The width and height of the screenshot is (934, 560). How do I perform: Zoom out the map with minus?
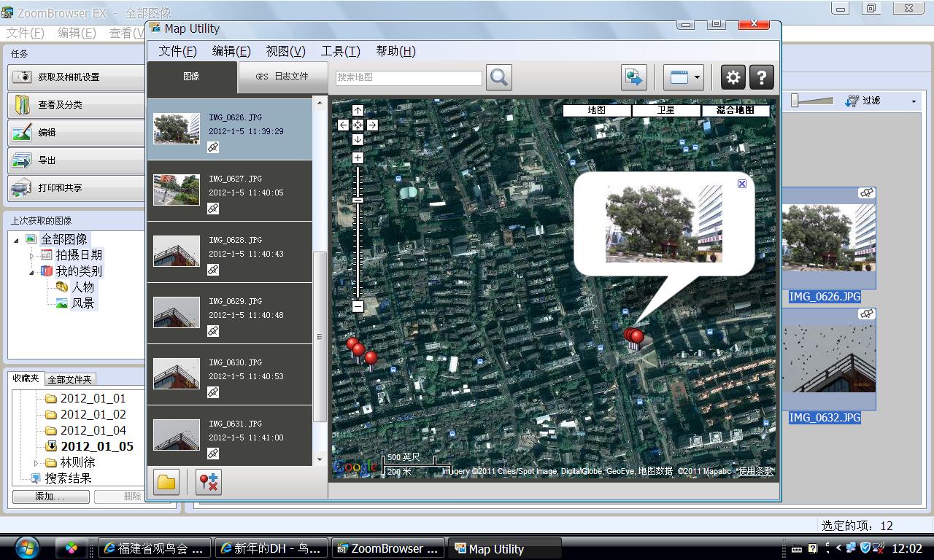tap(358, 306)
